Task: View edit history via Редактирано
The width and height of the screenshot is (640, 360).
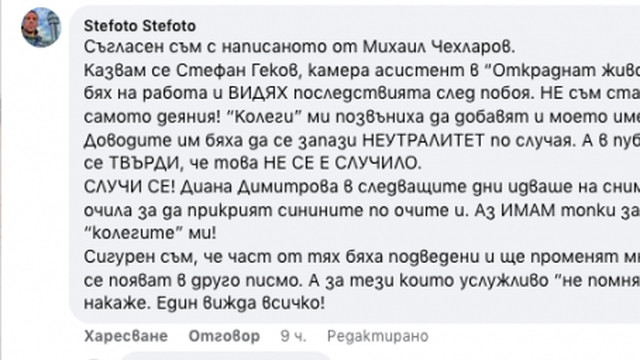Action: click(x=378, y=336)
